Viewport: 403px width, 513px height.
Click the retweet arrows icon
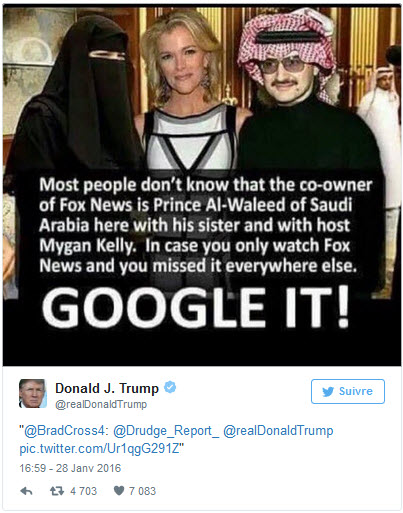point(57,491)
